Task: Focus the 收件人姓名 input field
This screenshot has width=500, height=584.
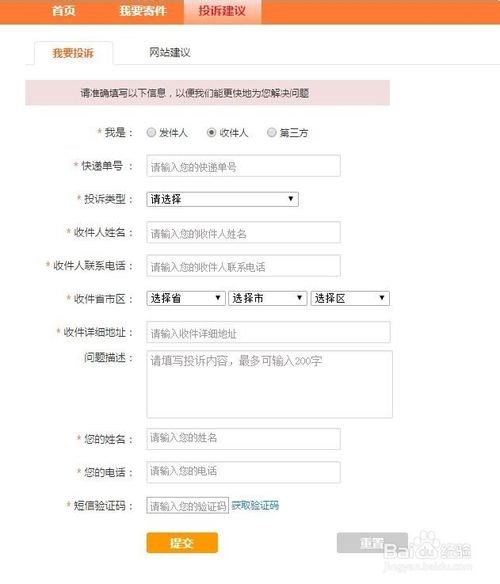Action: (243, 233)
